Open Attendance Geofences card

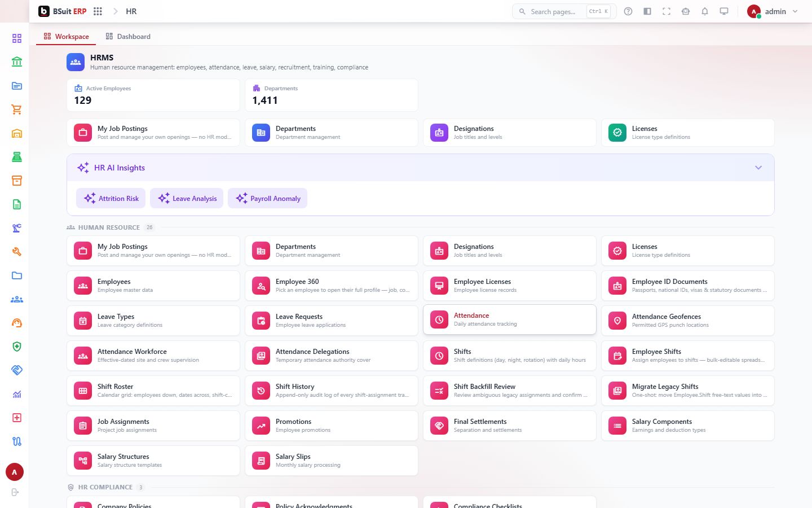click(688, 321)
